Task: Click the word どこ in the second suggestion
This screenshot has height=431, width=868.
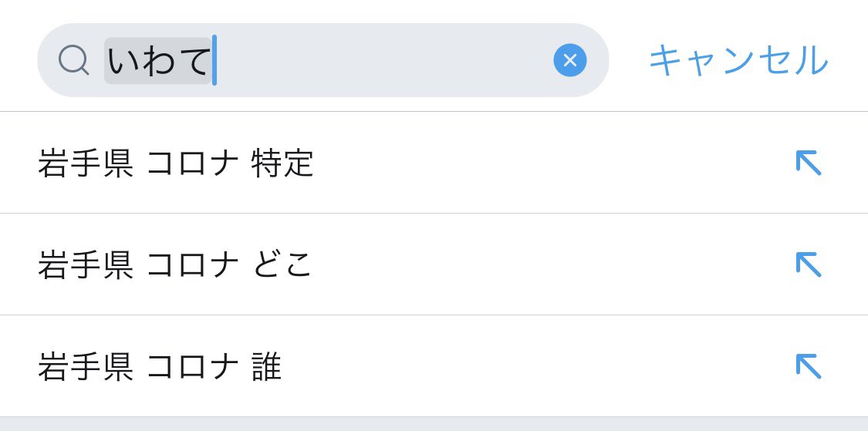Action: tap(282, 265)
